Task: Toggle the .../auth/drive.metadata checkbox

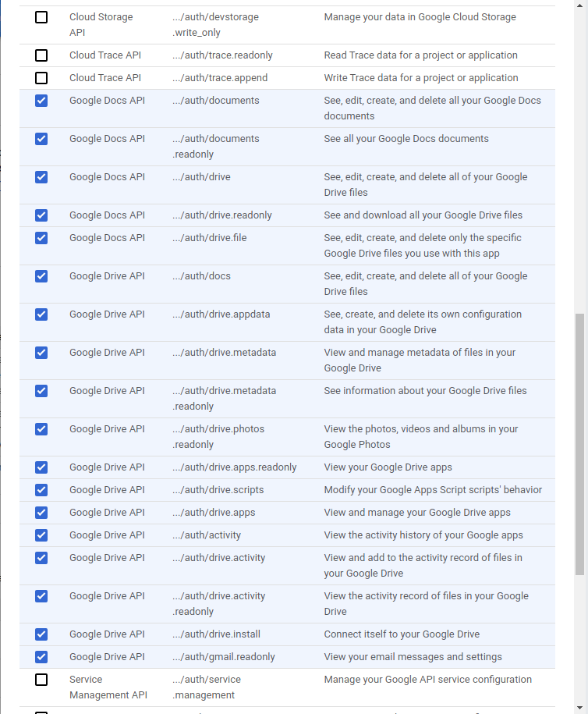Action: [x=41, y=353]
